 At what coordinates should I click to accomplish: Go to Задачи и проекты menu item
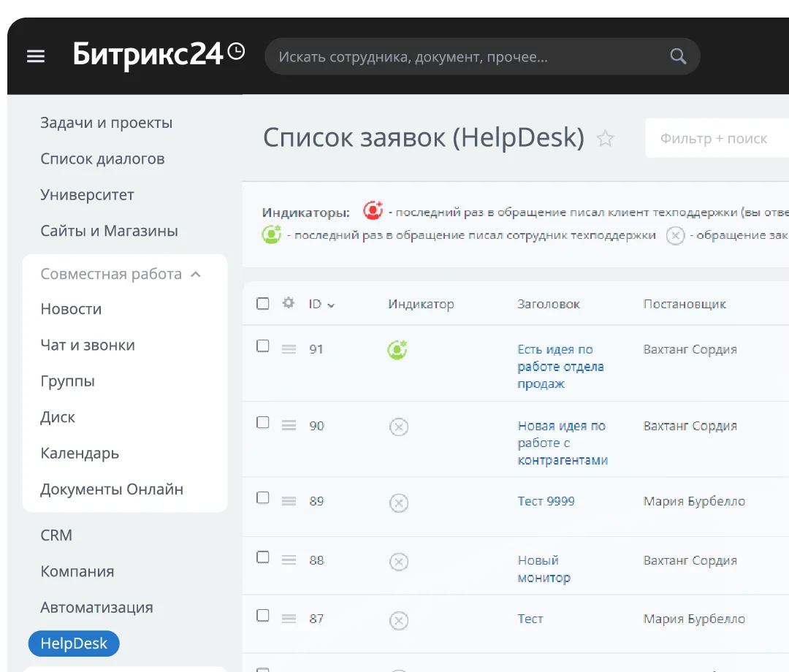coord(107,123)
